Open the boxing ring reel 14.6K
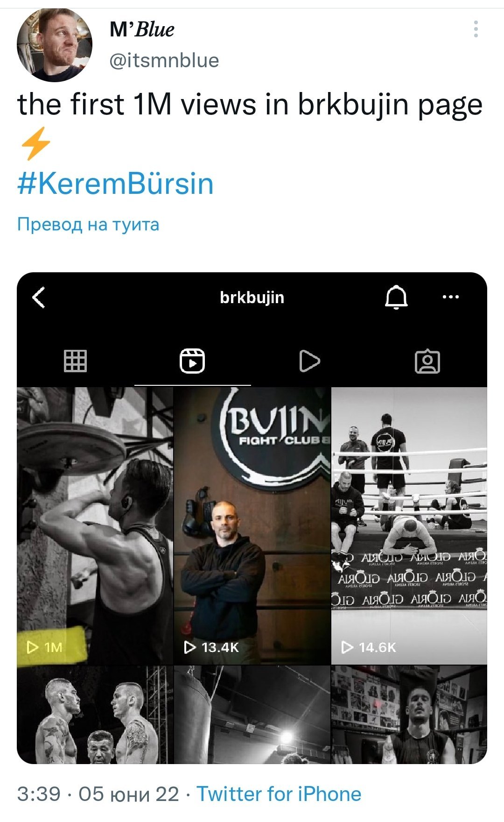504x822 pixels. point(409,525)
